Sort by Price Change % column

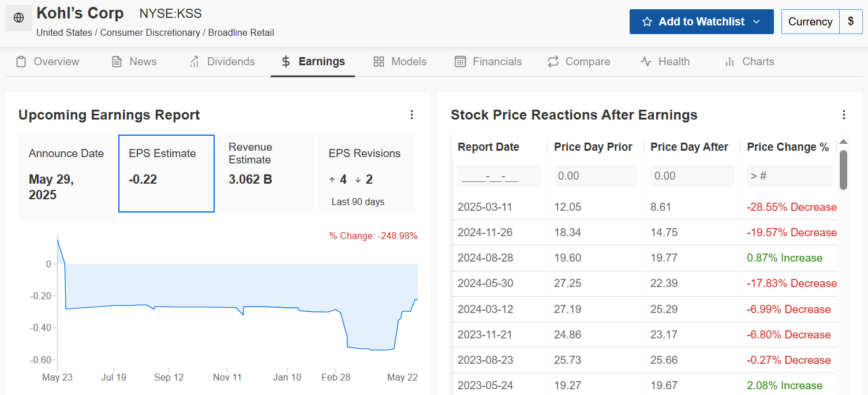click(788, 147)
